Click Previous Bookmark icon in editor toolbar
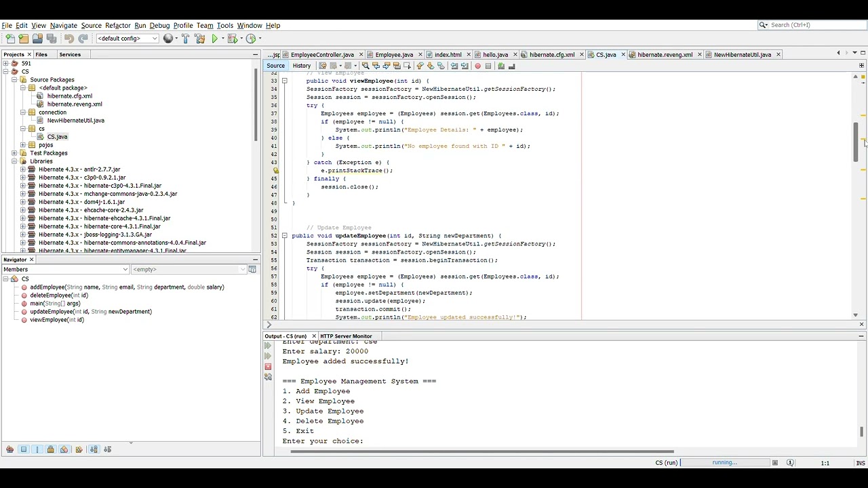 click(x=420, y=66)
